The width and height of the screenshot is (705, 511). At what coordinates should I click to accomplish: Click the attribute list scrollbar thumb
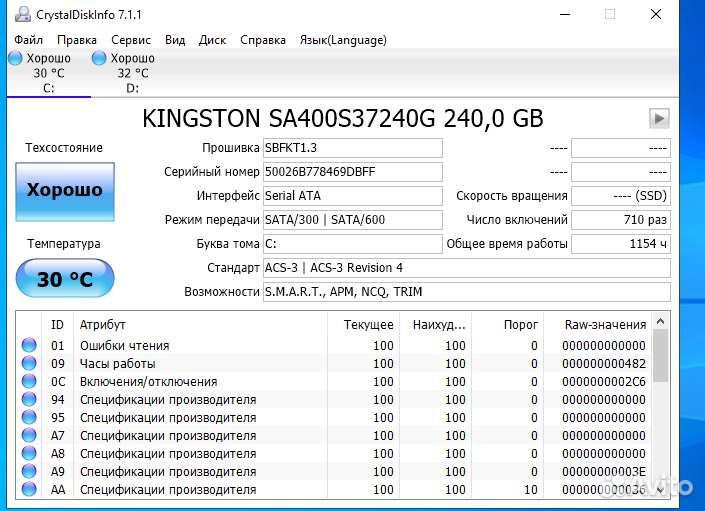click(x=660, y=356)
